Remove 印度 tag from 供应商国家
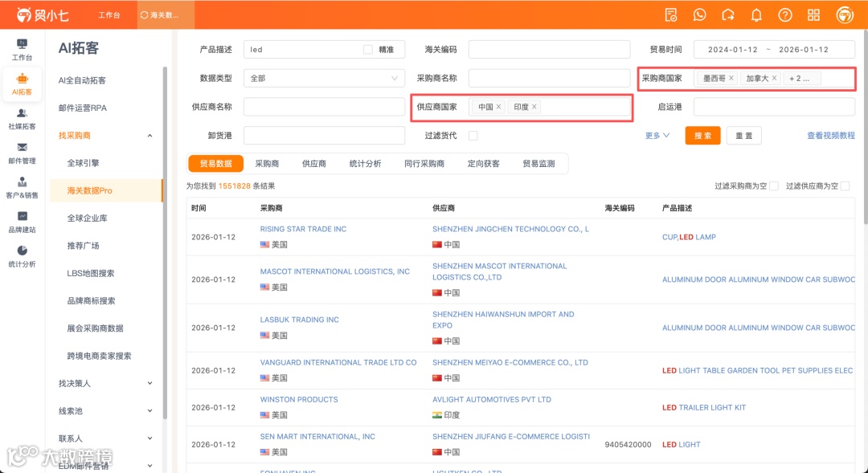This screenshot has width=868, height=473. point(534,107)
